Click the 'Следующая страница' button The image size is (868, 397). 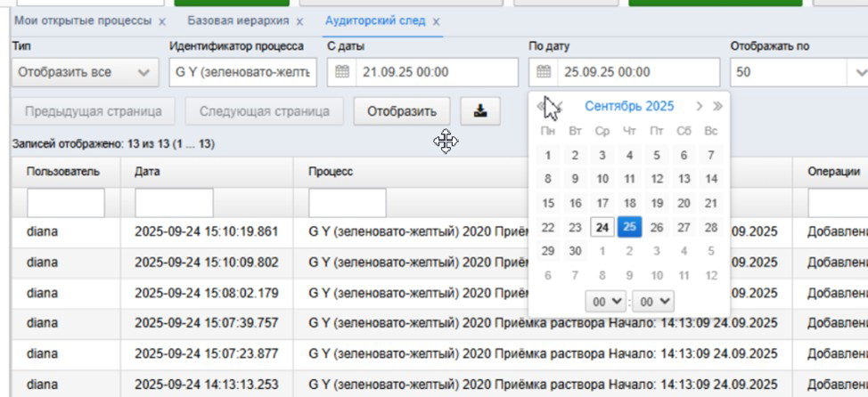click(265, 111)
